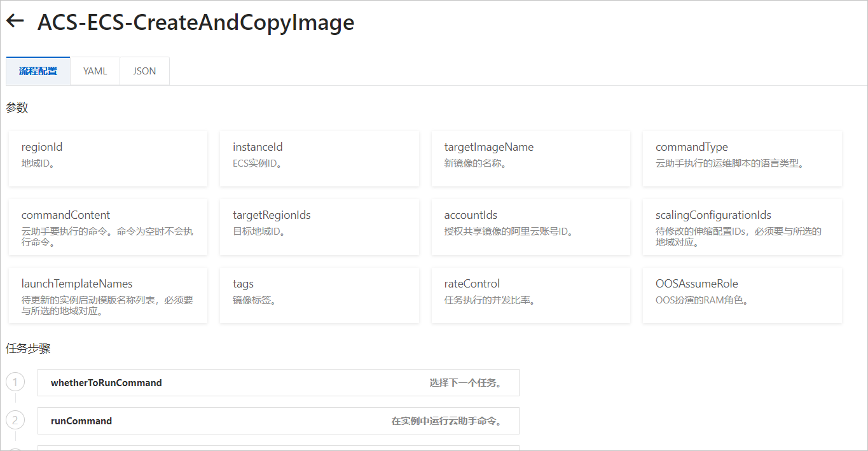Open the scalingConfigurationIds parameter card
This screenshot has width=868, height=451.
coord(742,227)
